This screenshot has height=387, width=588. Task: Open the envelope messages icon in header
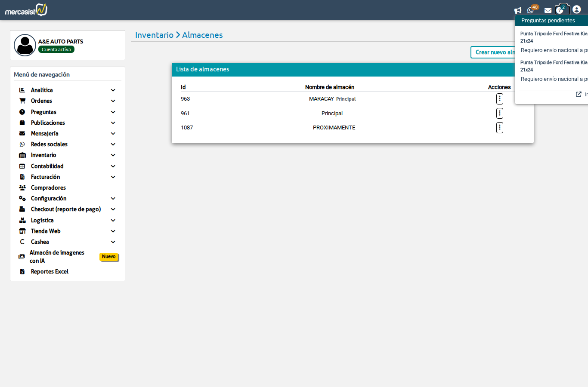point(548,10)
